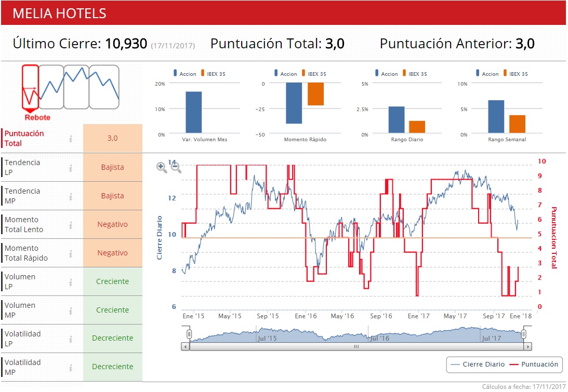Open info icon for Momento Total Rápido
This screenshot has width=568, height=392.
(x=71, y=254)
